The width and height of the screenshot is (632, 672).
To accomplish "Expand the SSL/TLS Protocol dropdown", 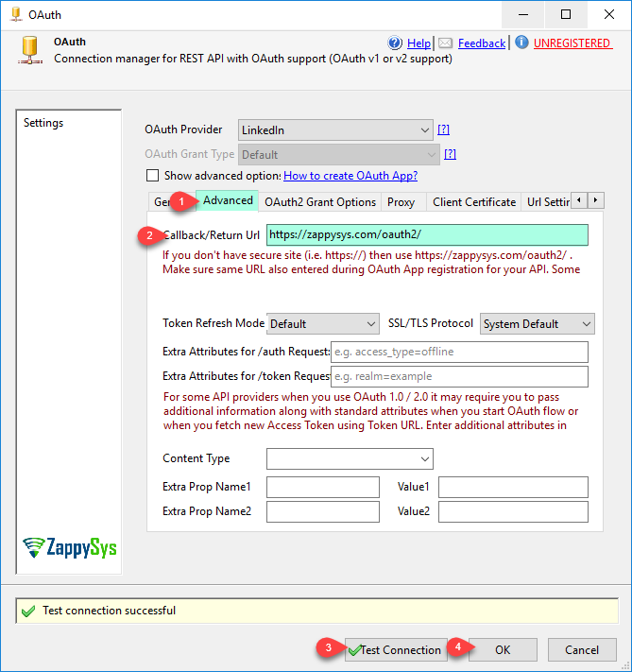I will [537, 324].
